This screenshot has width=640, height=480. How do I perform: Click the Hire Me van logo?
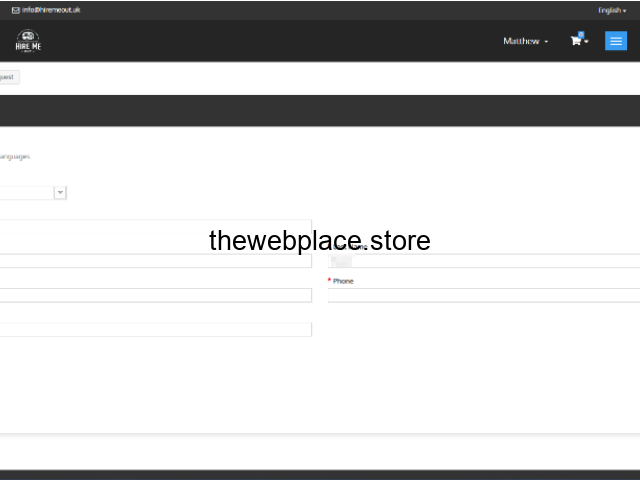pyautogui.click(x=28, y=41)
